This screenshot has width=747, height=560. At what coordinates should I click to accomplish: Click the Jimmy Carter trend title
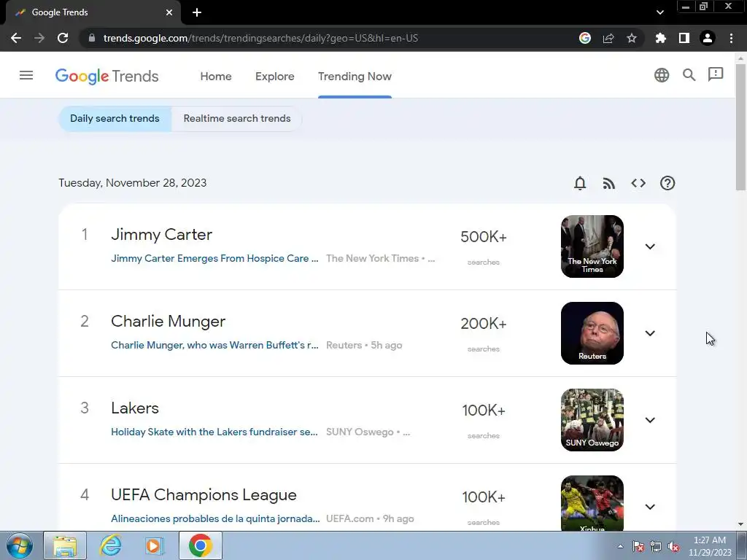click(161, 234)
